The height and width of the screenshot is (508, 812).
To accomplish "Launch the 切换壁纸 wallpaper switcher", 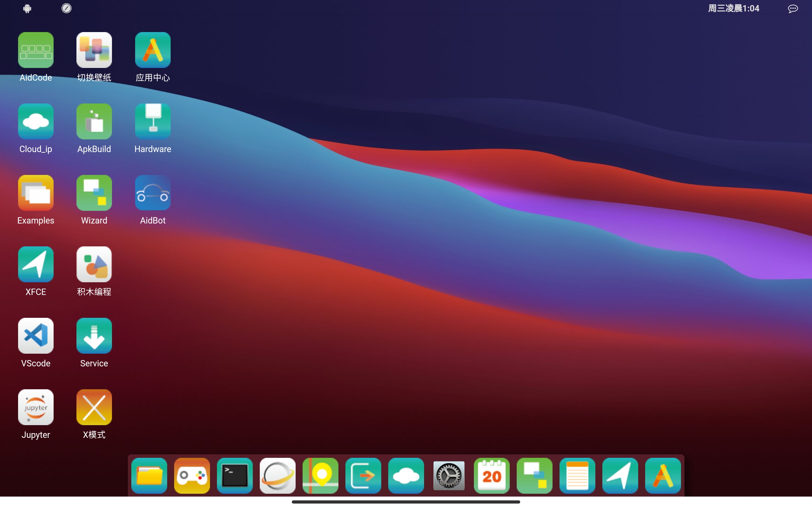I will 94,50.
